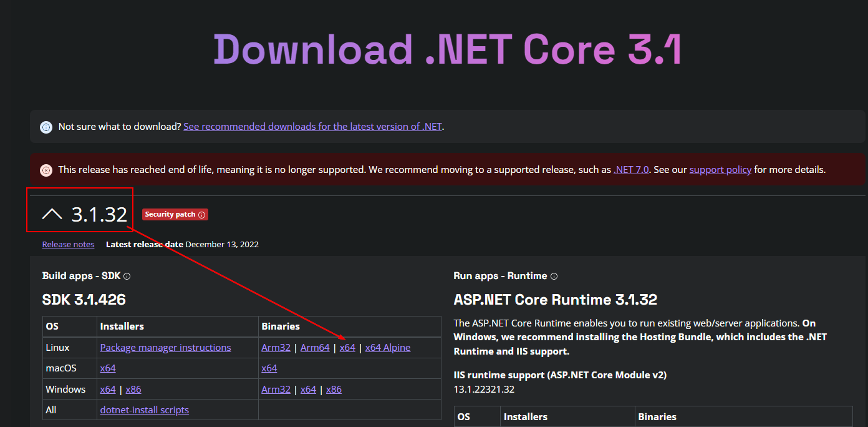Download Windows Arm32 SDK binaries
This screenshot has width=868, height=427.
click(276, 389)
